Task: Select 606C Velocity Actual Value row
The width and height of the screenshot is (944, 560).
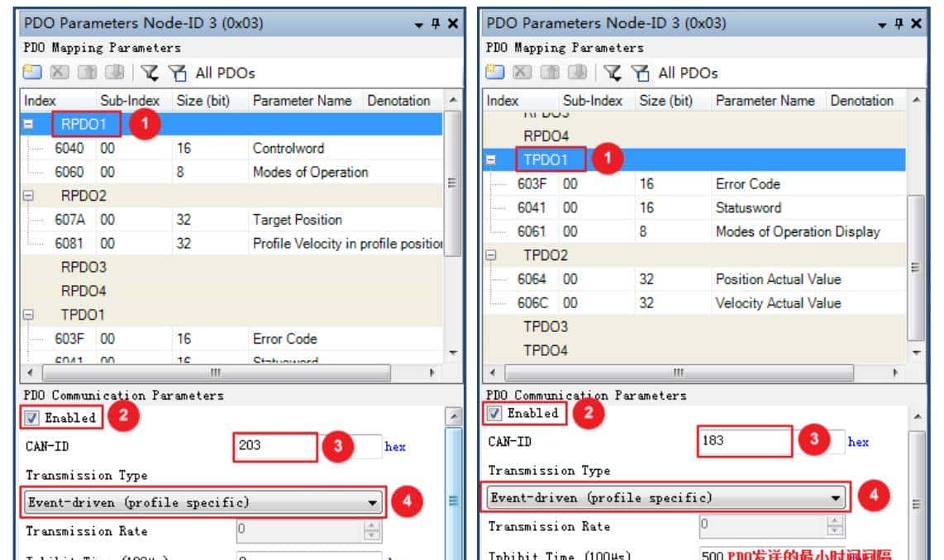Action: coord(695,303)
